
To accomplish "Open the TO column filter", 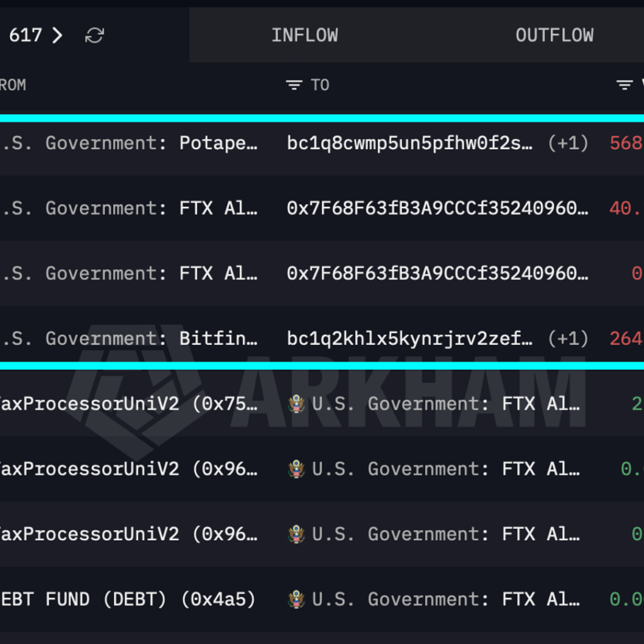I will [x=294, y=85].
